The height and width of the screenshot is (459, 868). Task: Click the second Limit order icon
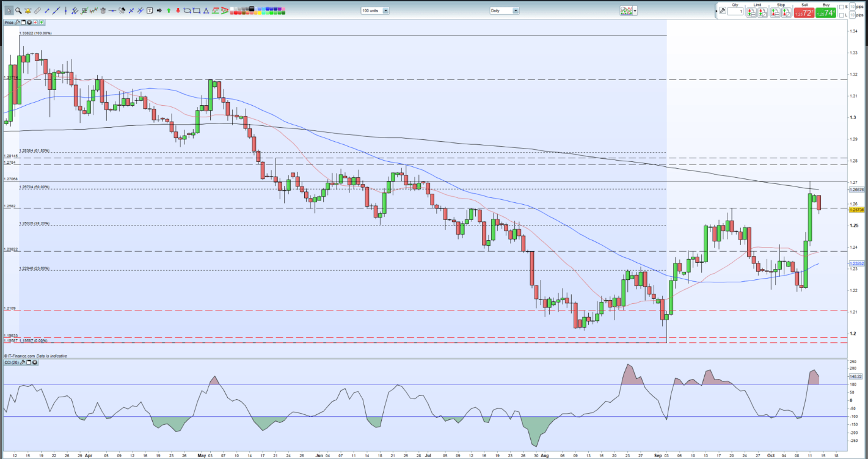point(762,12)
